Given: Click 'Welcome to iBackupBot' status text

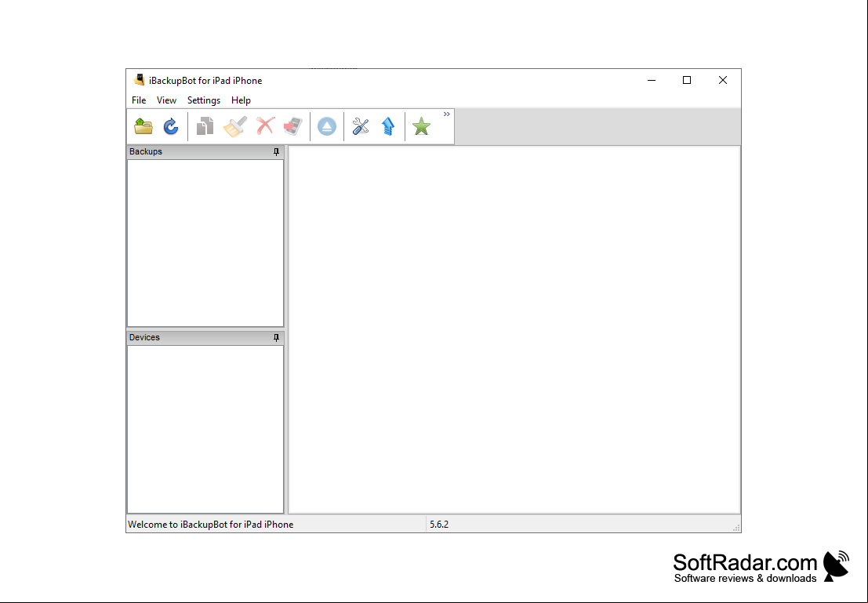Looking at the screenshot, I should tap(210, 525).
